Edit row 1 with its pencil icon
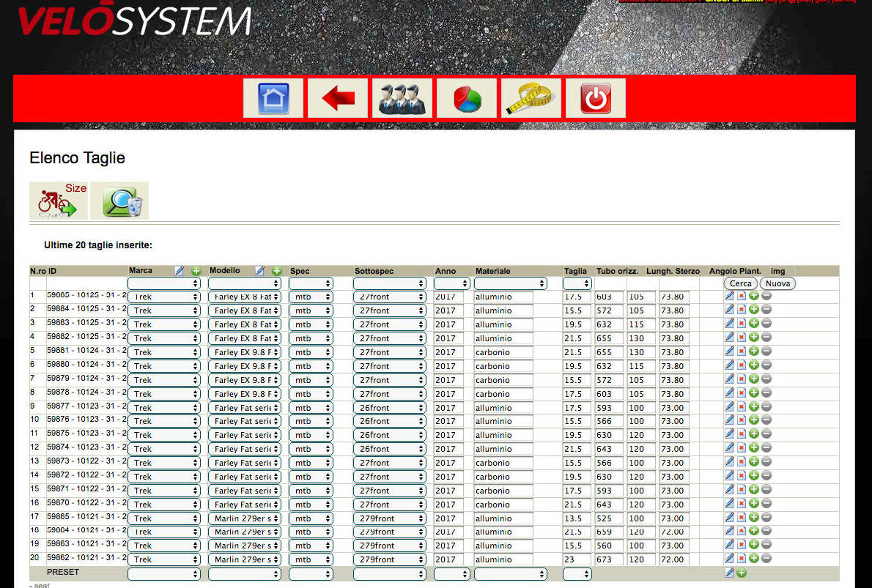872x588 pixels. point(729,296)
